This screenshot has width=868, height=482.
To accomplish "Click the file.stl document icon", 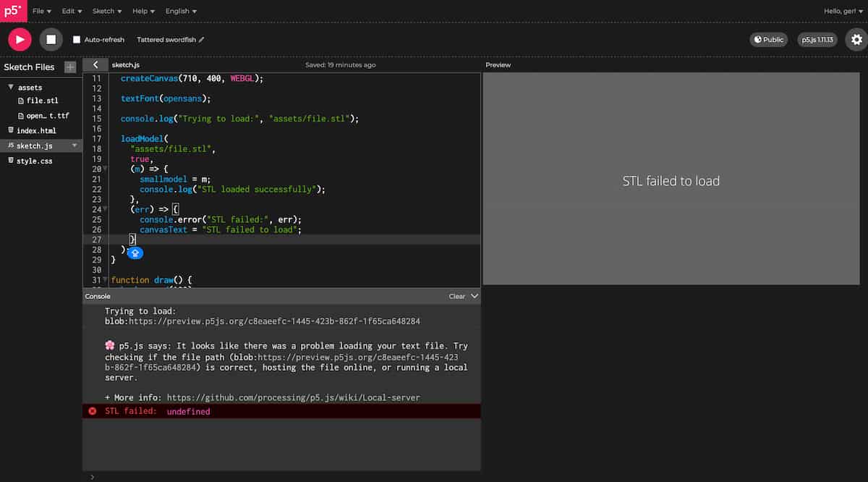I will click(x=20, y=101).
